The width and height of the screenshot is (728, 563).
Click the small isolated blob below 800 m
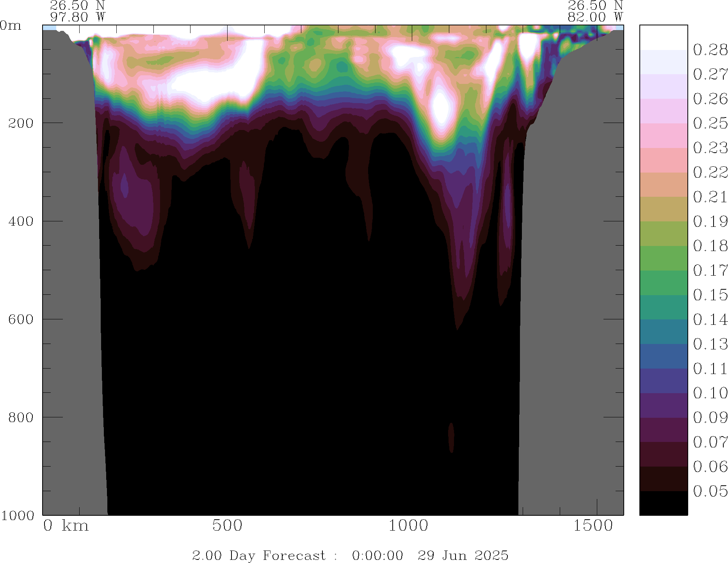coord(451,437)
